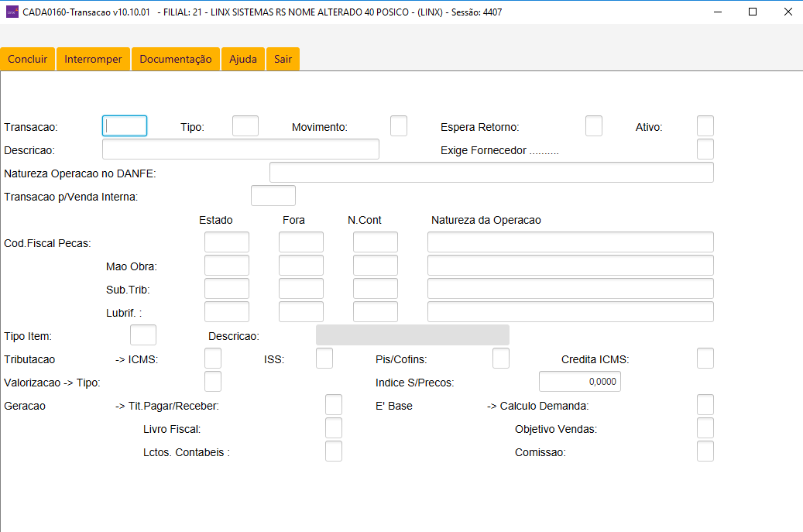This screenshot has width=803, height=532.
Task: Click Sair to exit the form
Action: [283, 60]
